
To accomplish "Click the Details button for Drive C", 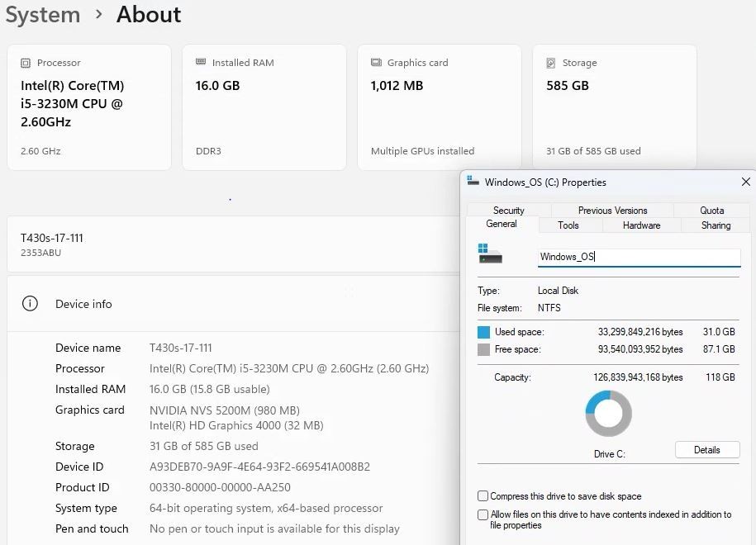I will pyautogui.click(x=707, y=449).
